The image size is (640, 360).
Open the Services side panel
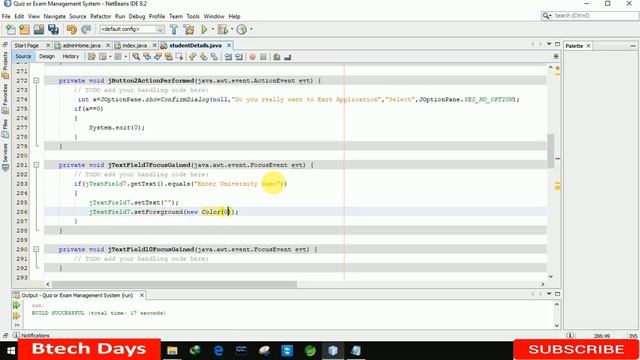(5, 157)
